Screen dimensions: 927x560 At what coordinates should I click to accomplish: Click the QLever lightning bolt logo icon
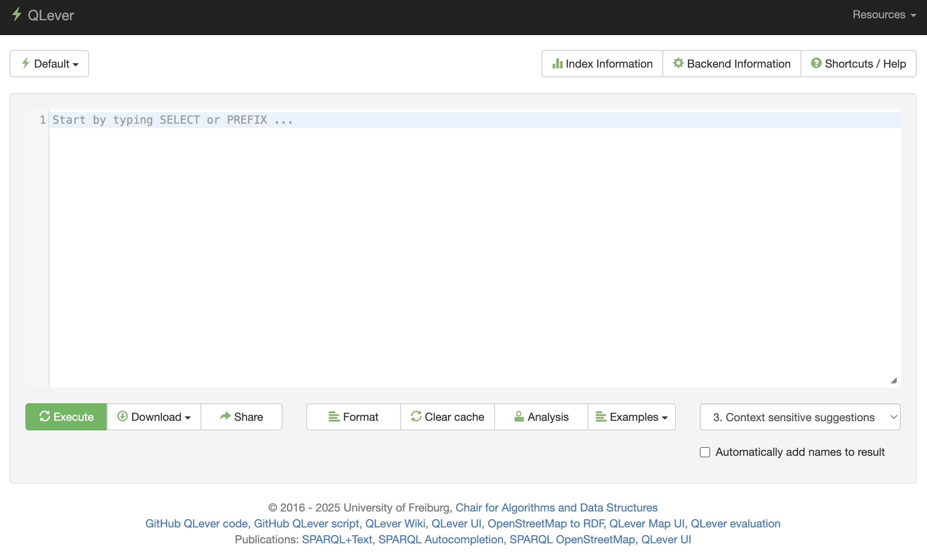pos(17,15)
